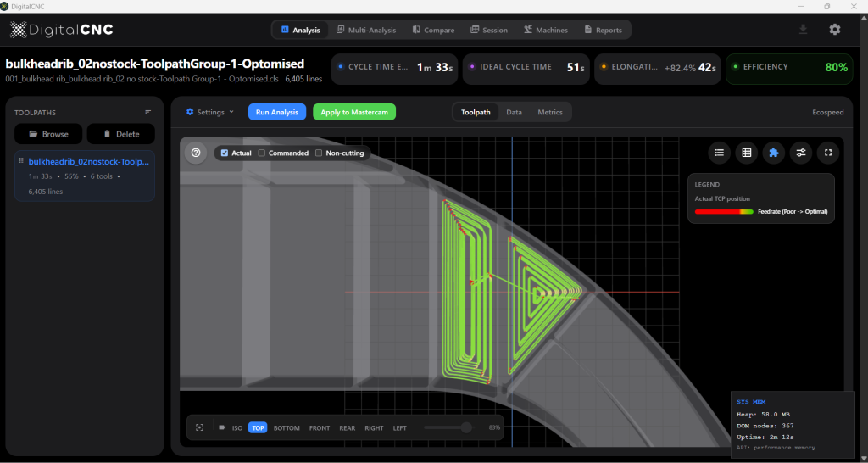Click the feedrate legend color bar
Viewport: 868px width, 463px height.
pyautogui.click(x=724, y=211)
